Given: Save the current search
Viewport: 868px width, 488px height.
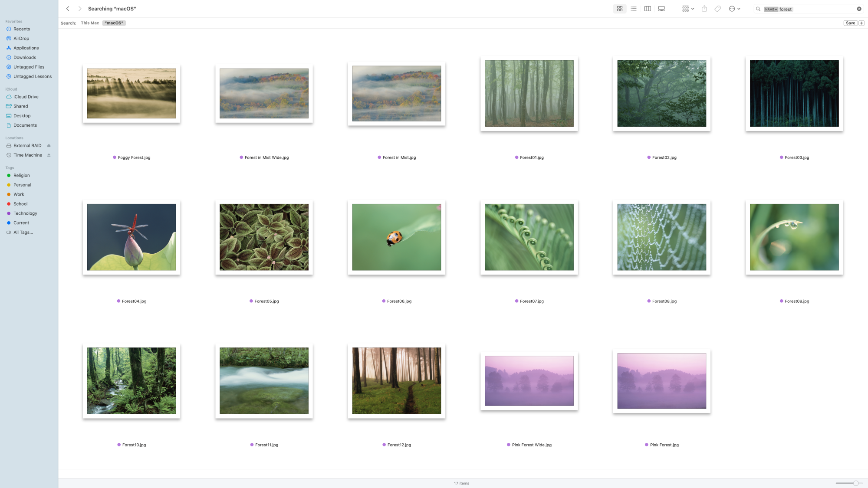Looking at the screenshot, I should (x=850, y=23).
